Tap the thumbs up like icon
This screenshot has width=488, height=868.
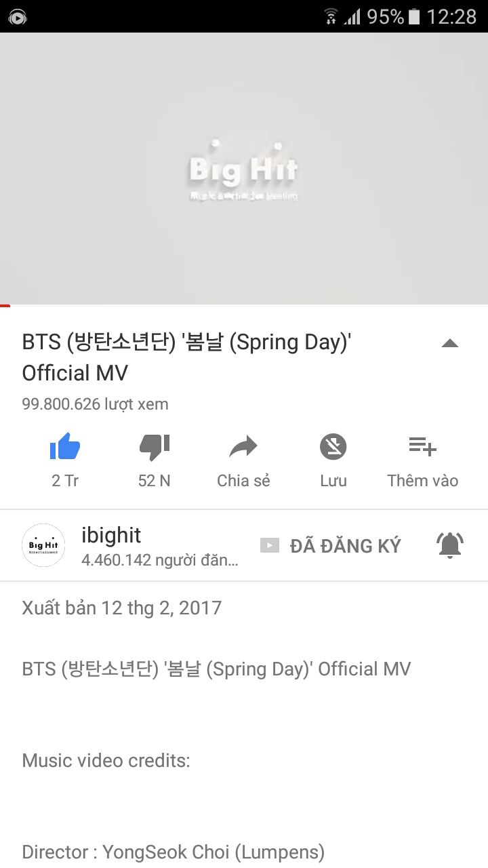tap(65, 447)
